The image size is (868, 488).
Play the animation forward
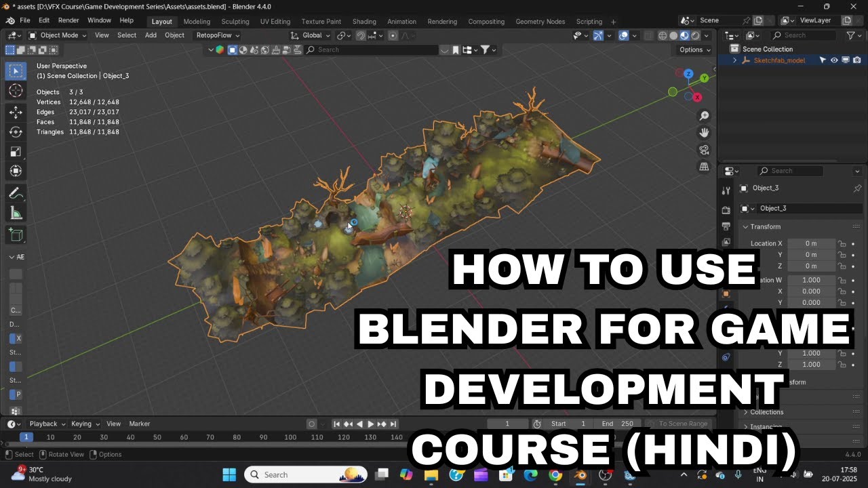coord(371,424)
